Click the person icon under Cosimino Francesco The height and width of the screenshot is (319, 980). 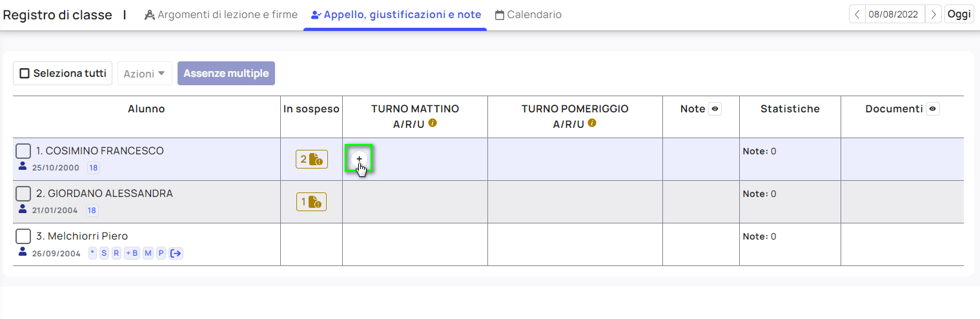(x=23, y=167)
